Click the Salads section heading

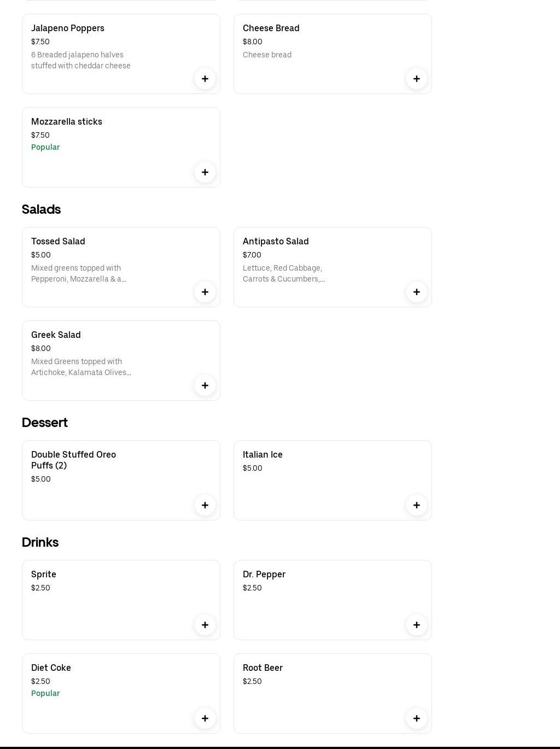(x=41, y=209)
